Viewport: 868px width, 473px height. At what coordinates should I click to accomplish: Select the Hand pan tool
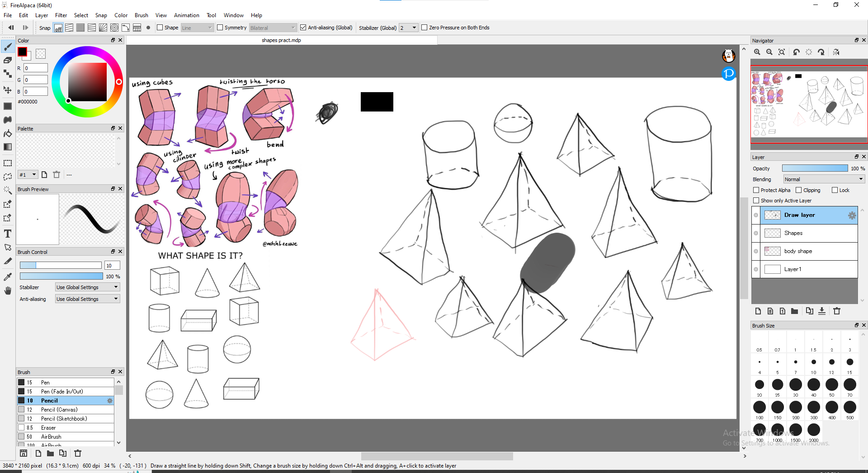8,290
